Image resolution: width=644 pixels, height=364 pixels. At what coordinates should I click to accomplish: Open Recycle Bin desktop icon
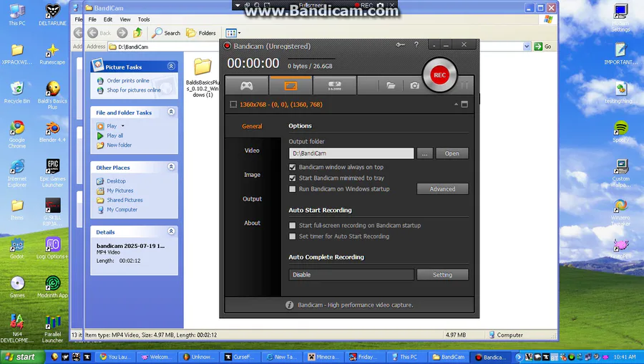pyautogui.click(x=17, y=92)
